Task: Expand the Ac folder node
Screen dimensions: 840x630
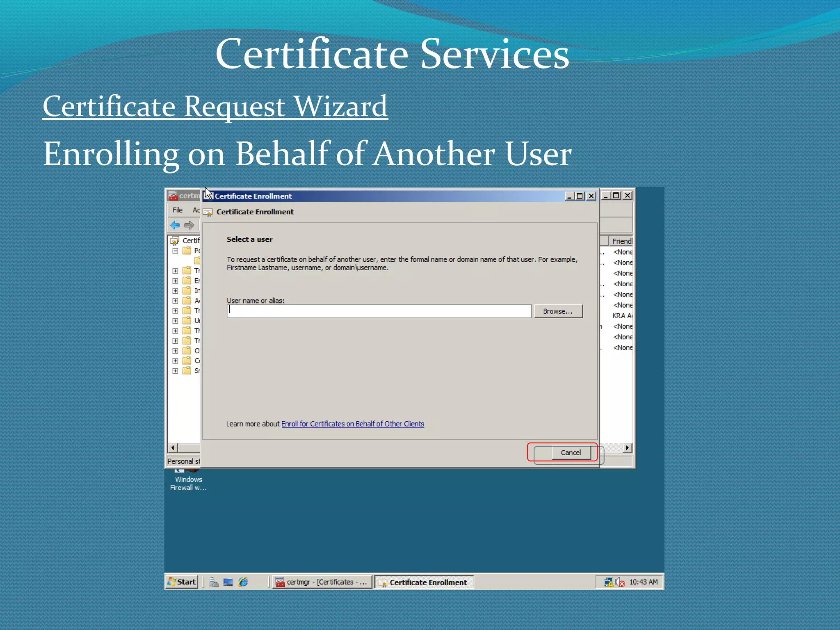Action: coord(175,301)
